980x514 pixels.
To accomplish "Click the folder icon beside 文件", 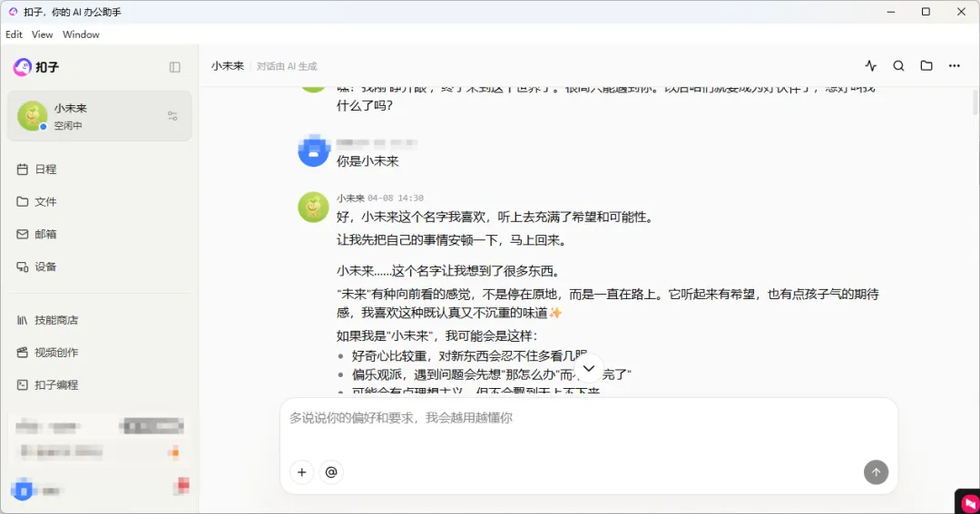I will coord(23,202).
